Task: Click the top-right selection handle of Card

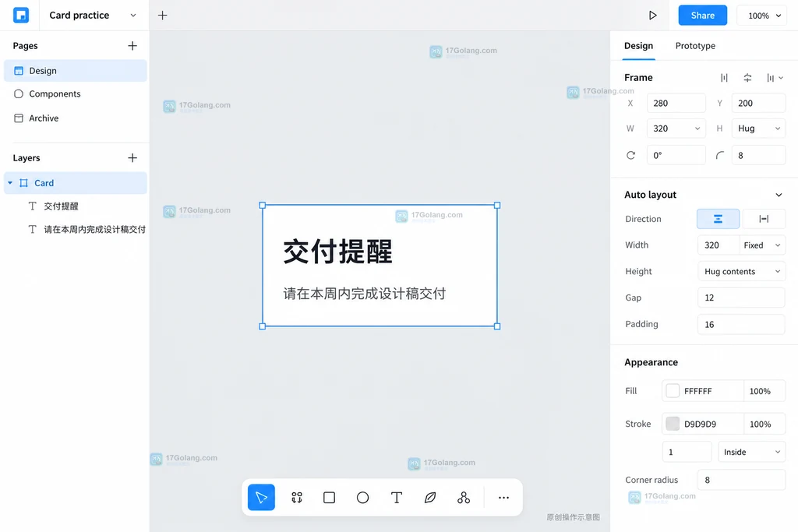Action: pos(497,205)
